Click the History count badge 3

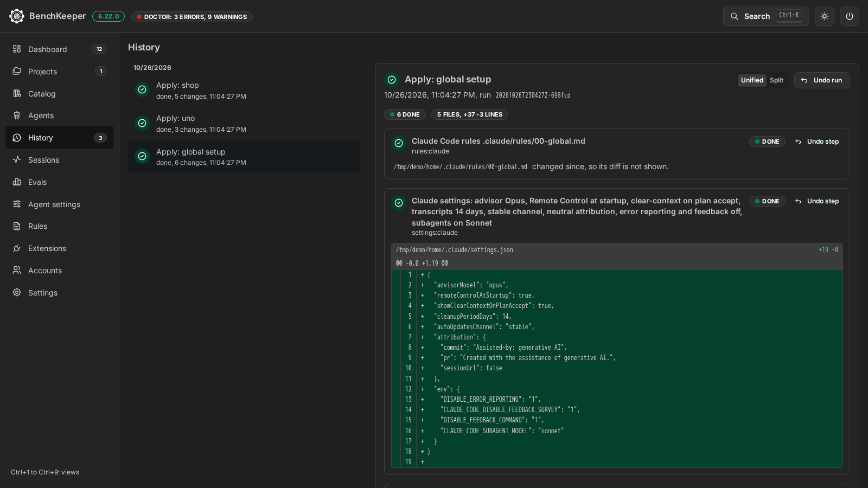pyautogui.click(x=100, y=138)
